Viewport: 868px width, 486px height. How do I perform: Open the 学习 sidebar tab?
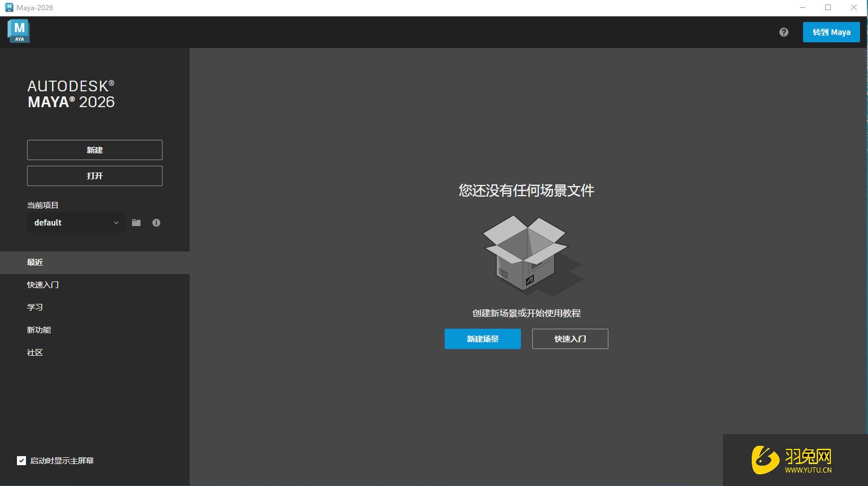pos(95,307)
